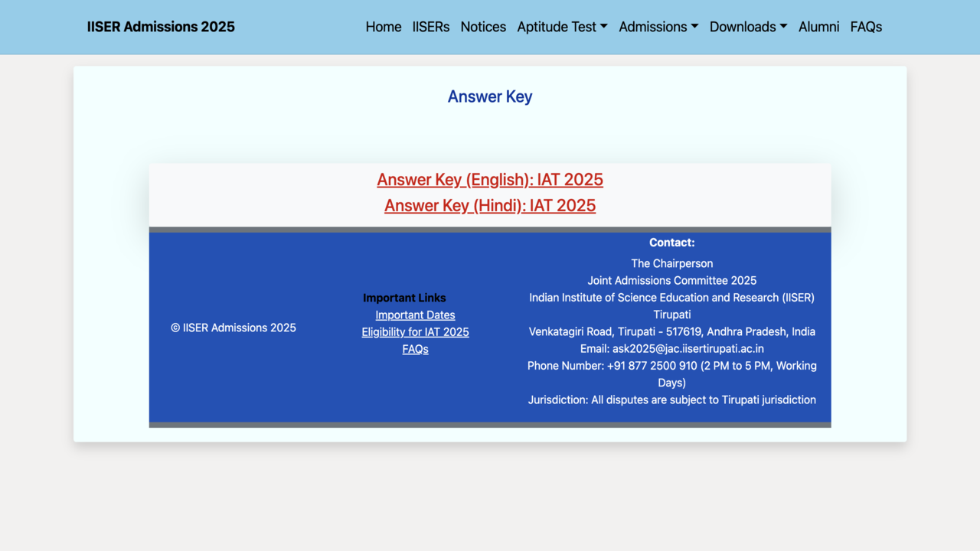Open the Eligibility for IAT 2025 link
This screenshot has width=980, height=551.
(415, 332)
